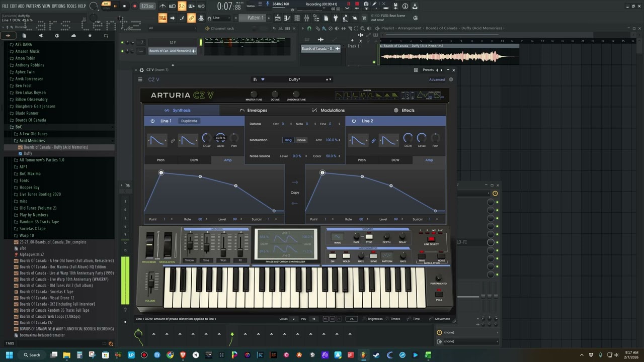Click the magnet snap icon in Playlist toolbar
This screenshot has height=362, width=644.
point(308,28)
